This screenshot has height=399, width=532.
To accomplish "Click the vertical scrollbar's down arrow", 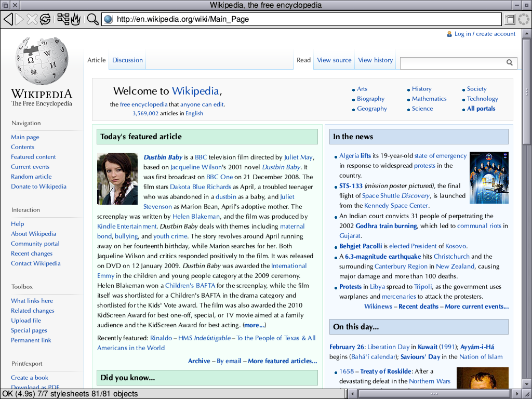I will coord(527,384).
